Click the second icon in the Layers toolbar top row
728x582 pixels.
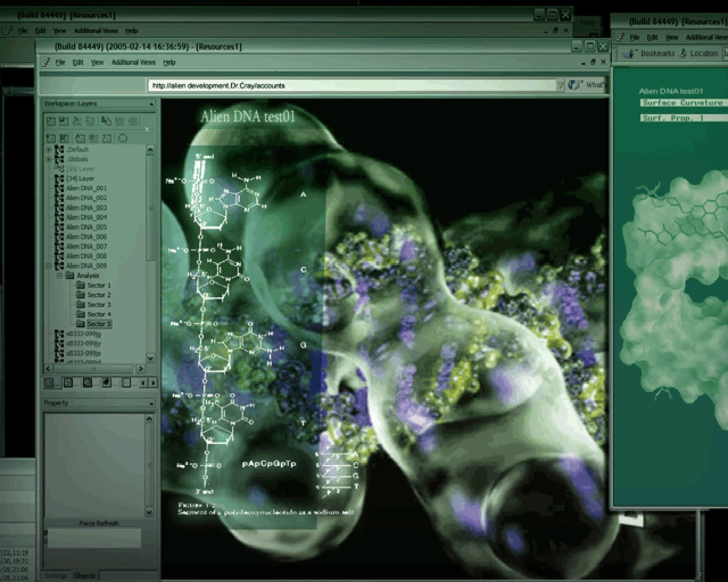64,121
